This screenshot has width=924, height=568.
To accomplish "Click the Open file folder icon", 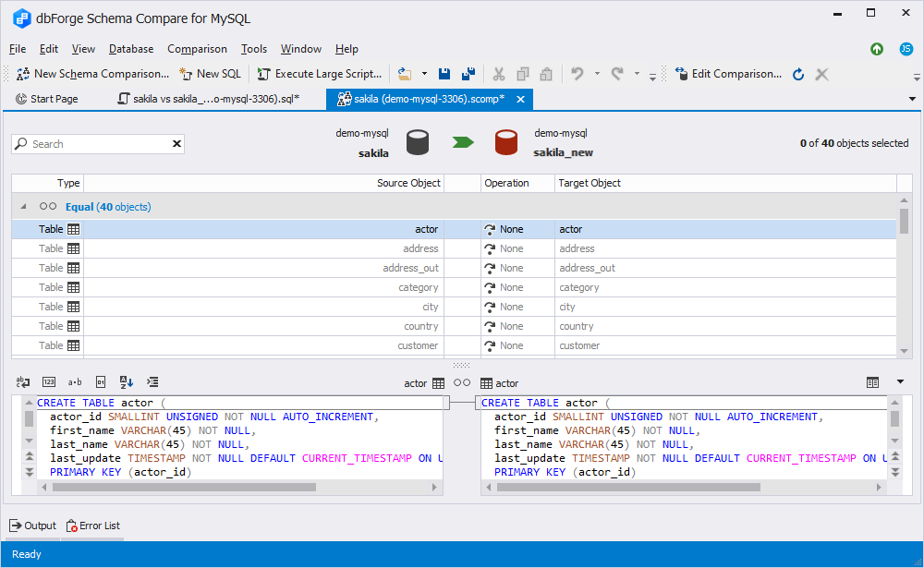I will [x=405, y=74].
